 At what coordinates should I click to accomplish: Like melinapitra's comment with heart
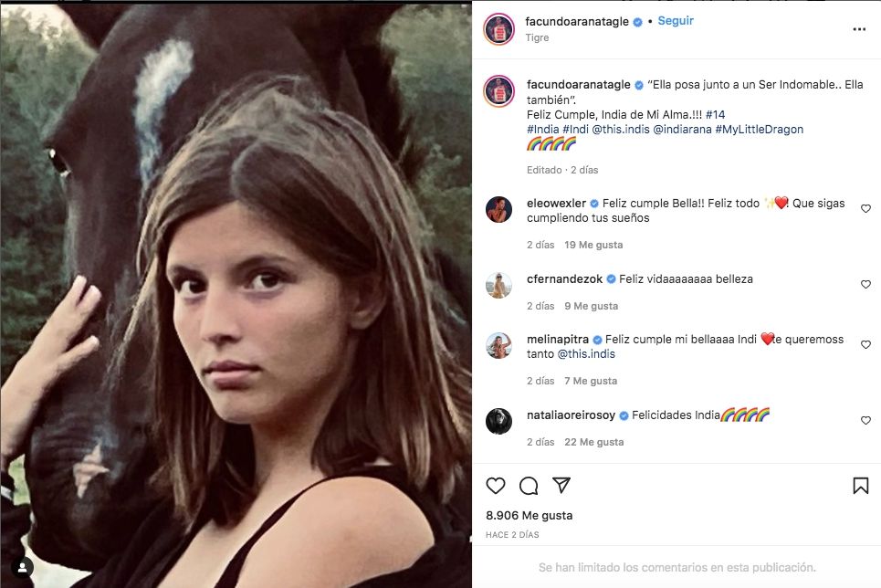(865, 345)
